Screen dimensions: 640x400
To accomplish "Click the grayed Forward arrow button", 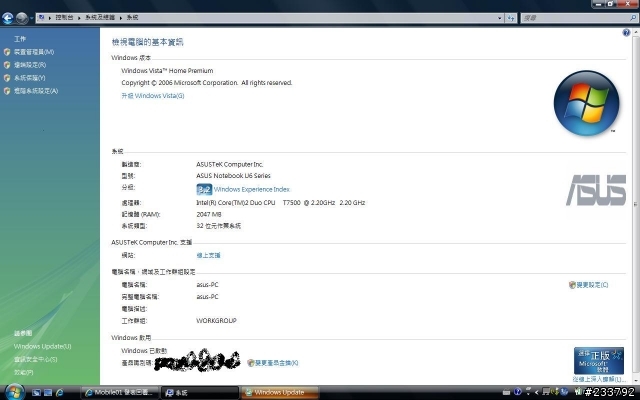I will (22, 18).
